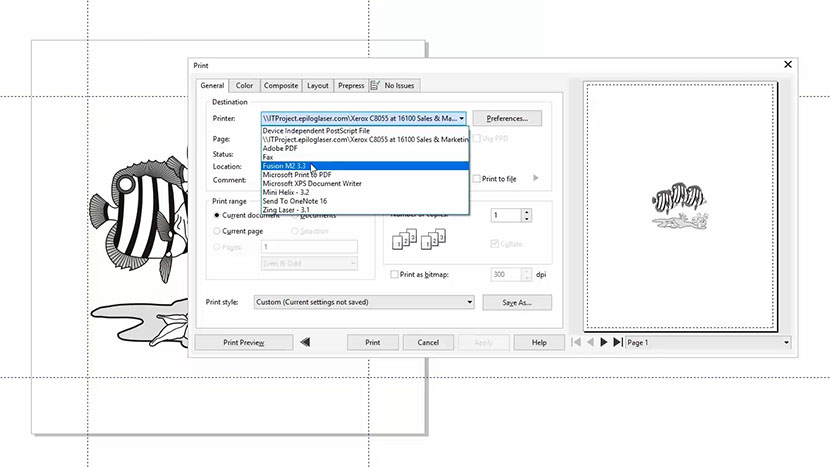Collapse the Printer dropdown list
The width and height of the screenshot is (830, 467).
[462, 118]
